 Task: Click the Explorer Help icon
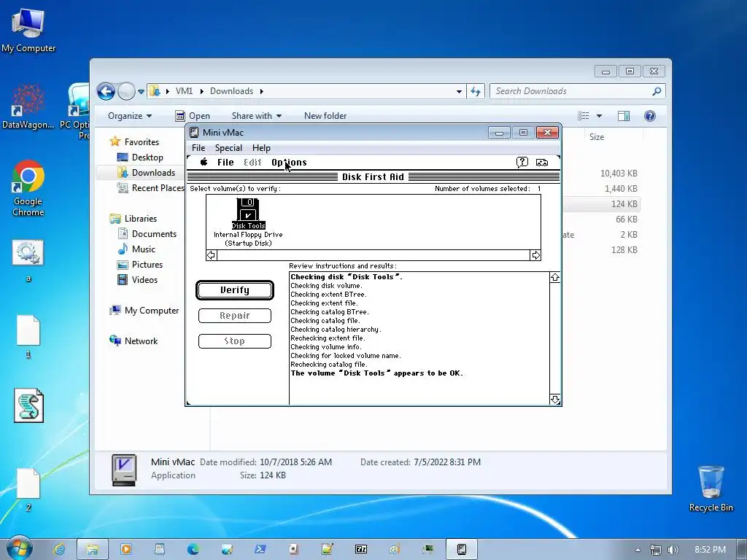650,116
